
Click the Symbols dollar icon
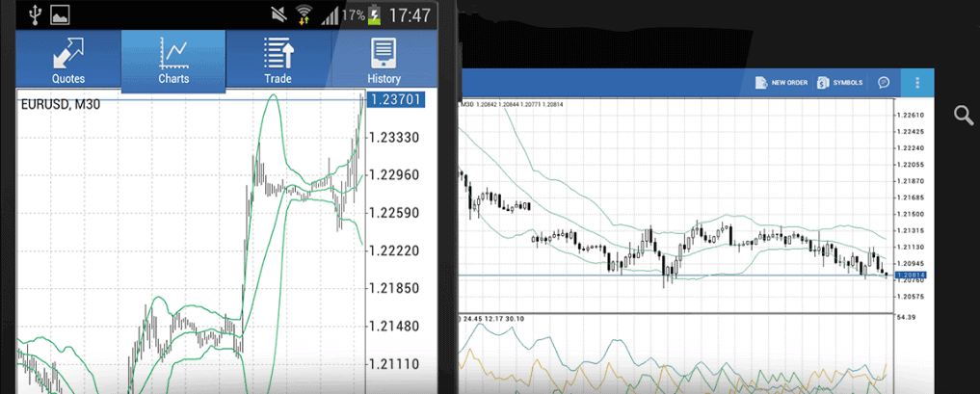point(823,83)
